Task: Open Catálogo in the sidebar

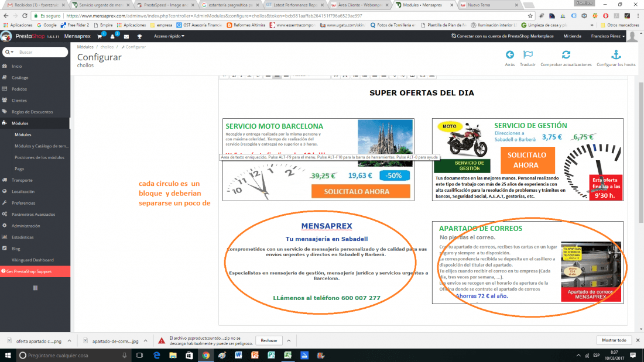Action: (20, 78)
